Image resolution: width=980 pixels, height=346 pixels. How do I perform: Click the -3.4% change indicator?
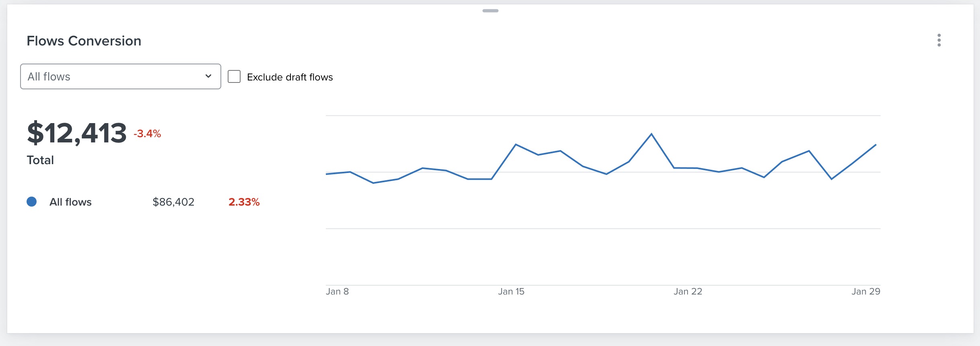point(147,133)
